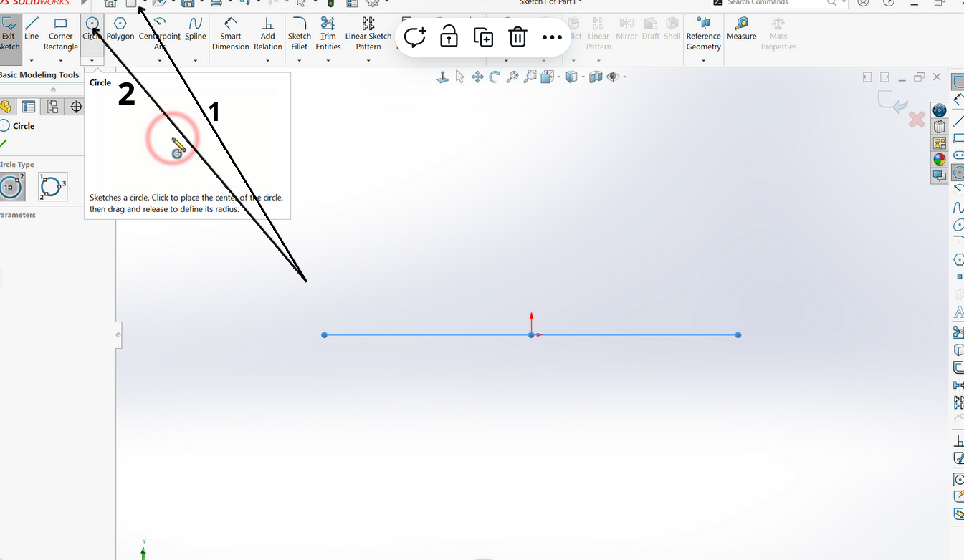The width and height of the screenshot is (964, 560).
Task: Select the center-based Circle type
Action: tap(12, 187)
